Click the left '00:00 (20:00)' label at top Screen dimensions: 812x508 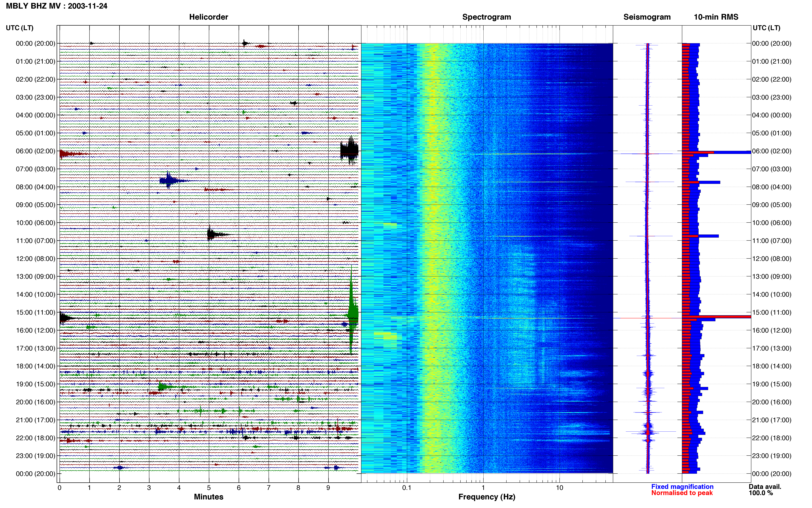point(36,43)
